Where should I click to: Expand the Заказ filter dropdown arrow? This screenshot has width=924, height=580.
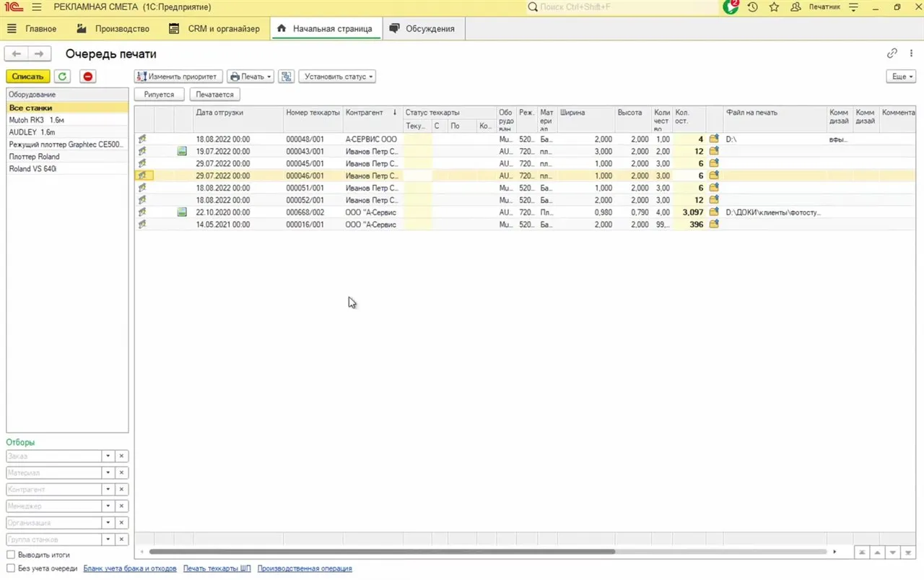(108, 456)
